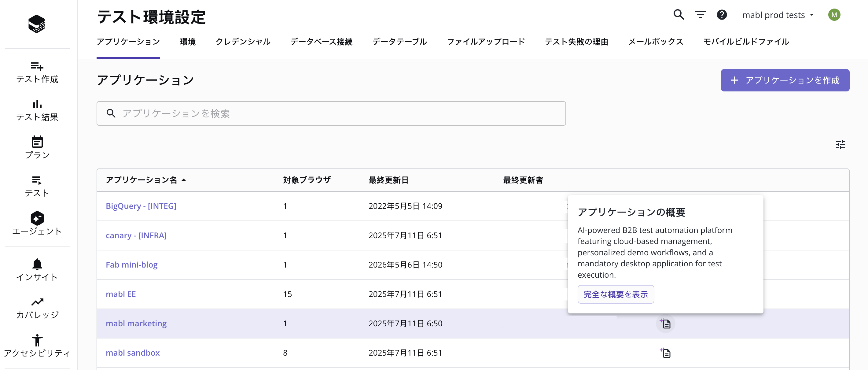This screenshot has height=370, width=868.
Task: Click the search magnifier icon in the header
Action: [679, 15]
